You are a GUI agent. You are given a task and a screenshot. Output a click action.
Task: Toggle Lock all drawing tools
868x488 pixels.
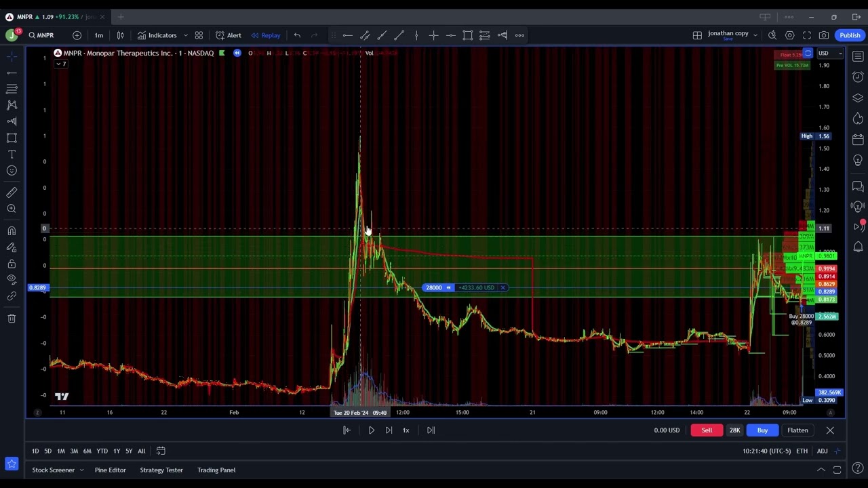coord(12,264)
